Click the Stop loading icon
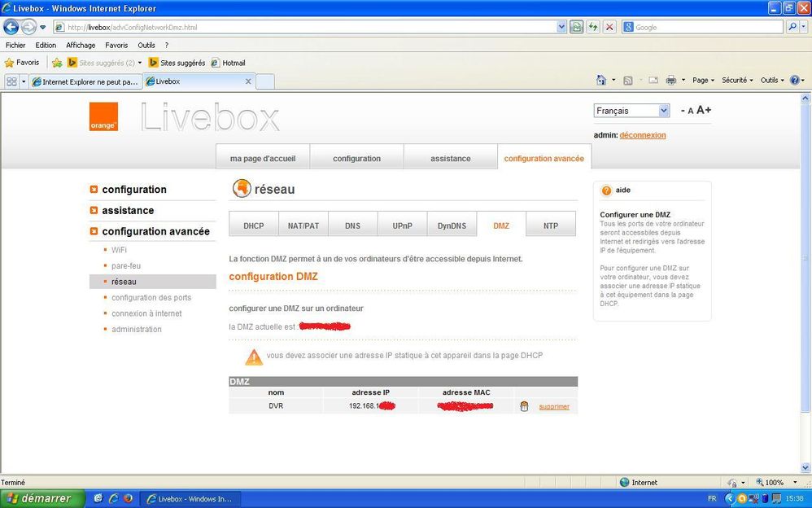 (609, 27)
